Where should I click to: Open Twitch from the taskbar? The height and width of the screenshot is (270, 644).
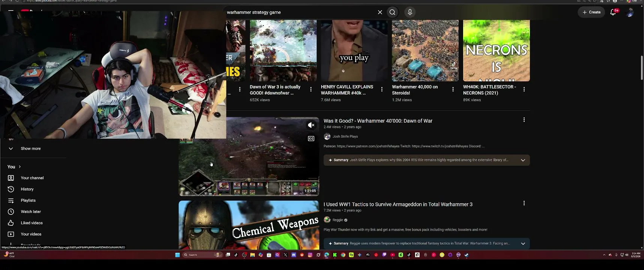point(384,255)
